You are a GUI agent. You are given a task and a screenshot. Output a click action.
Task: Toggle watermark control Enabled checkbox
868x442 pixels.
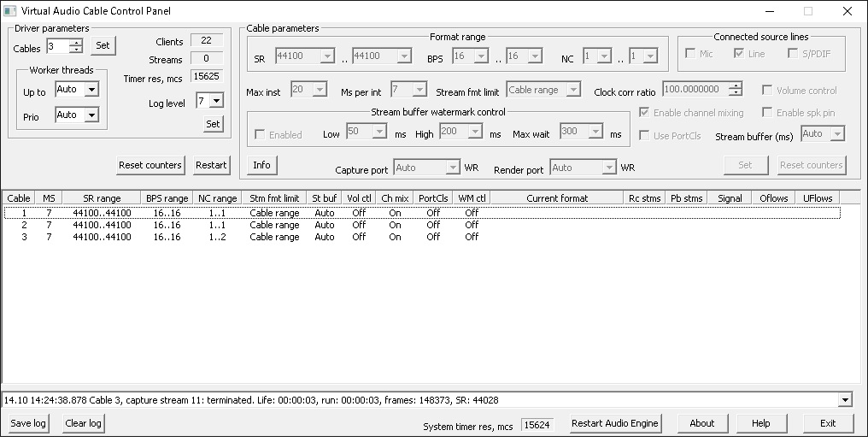pos(259,134)
